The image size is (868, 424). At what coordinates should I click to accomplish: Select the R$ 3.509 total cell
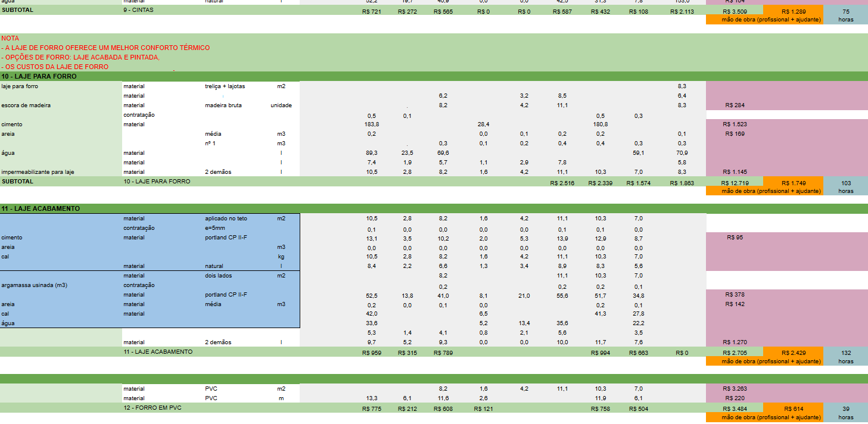point(735,12)
